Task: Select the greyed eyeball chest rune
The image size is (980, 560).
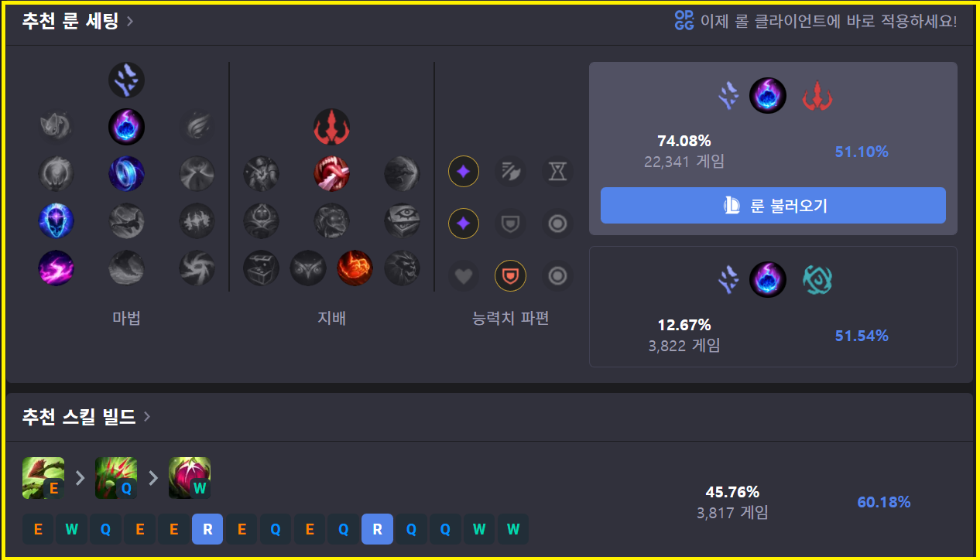Action: coord(402,220)
